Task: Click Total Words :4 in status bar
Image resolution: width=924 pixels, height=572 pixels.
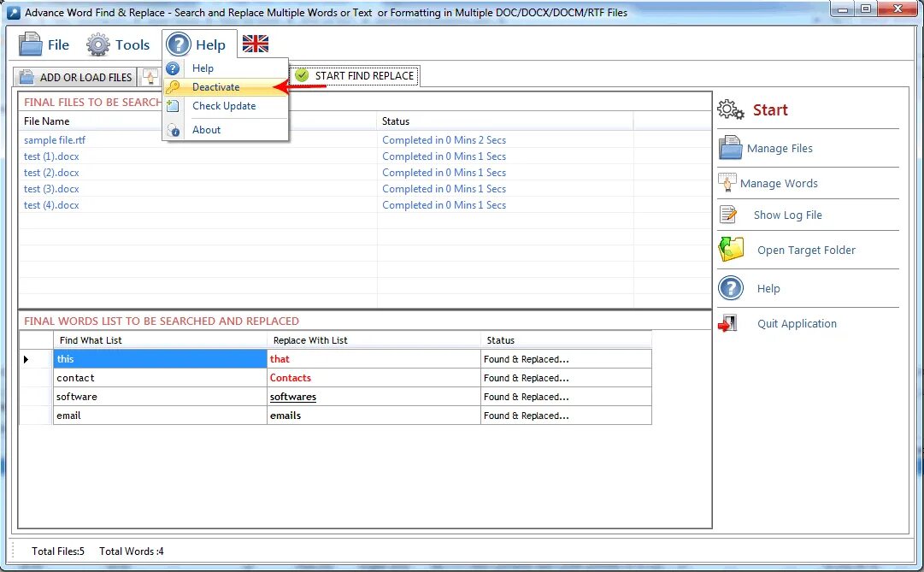Action: [x=132, y=551]
